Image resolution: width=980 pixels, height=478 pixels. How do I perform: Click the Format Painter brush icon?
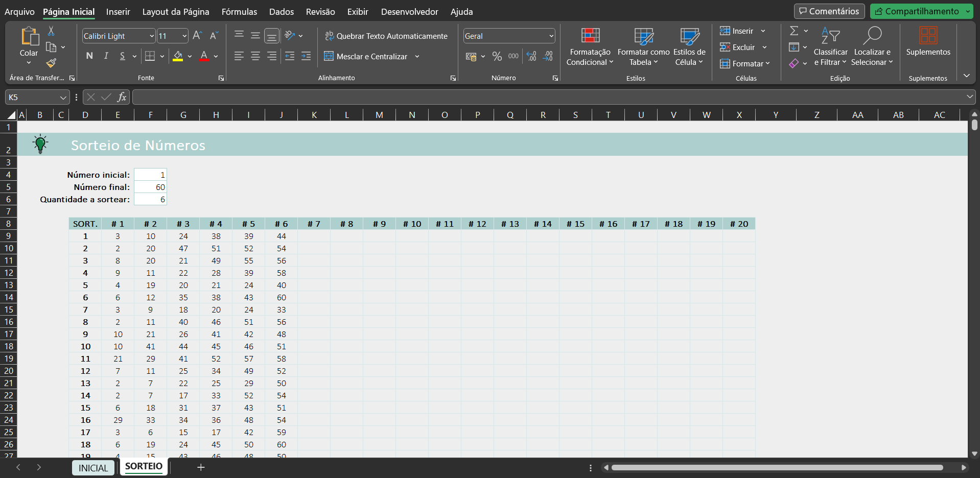(51, 63)
